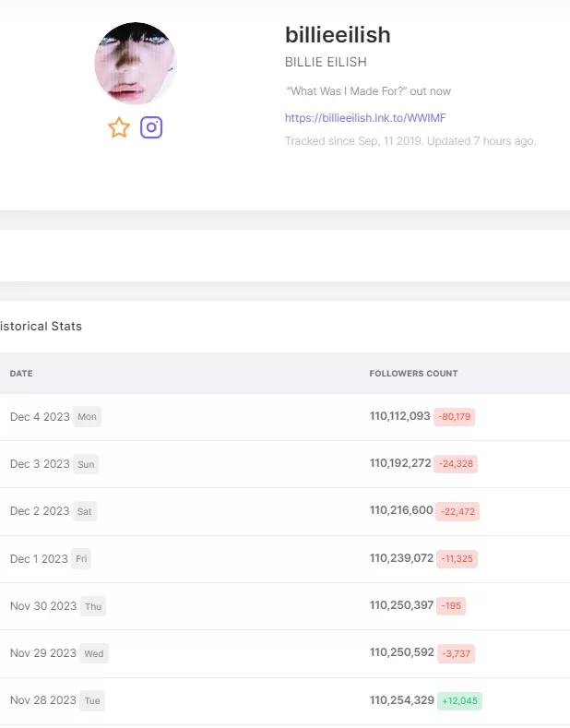Click the billieeilish username heading
The height and width of the screenshot is (728, 570).
coord(338,35)
